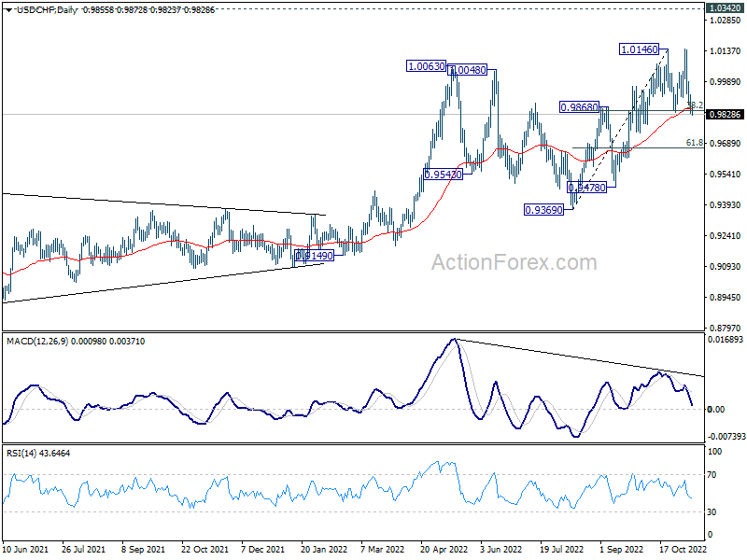Click the current price tag 0.98286
Screen dimensions: 747x560
click(726, 114)
